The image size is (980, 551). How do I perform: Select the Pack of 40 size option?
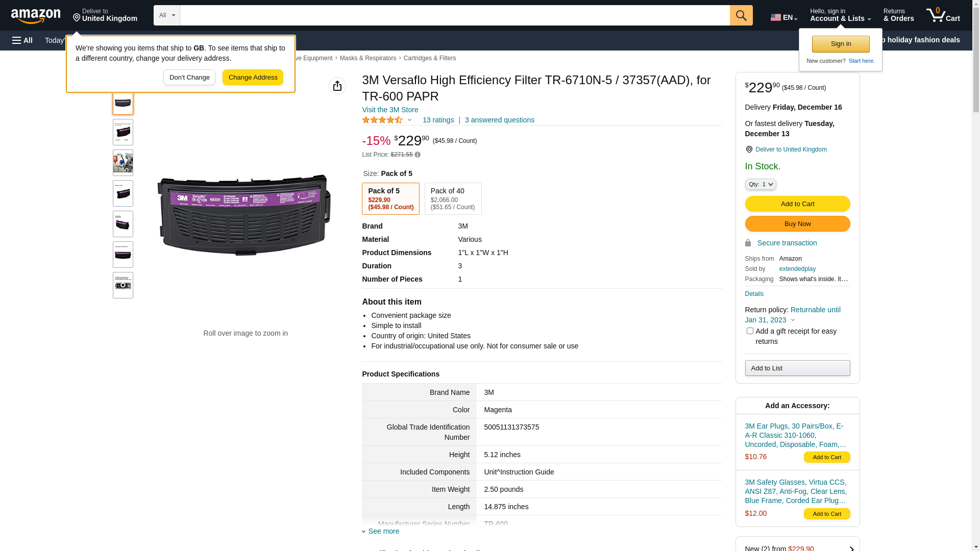point(453,198)
